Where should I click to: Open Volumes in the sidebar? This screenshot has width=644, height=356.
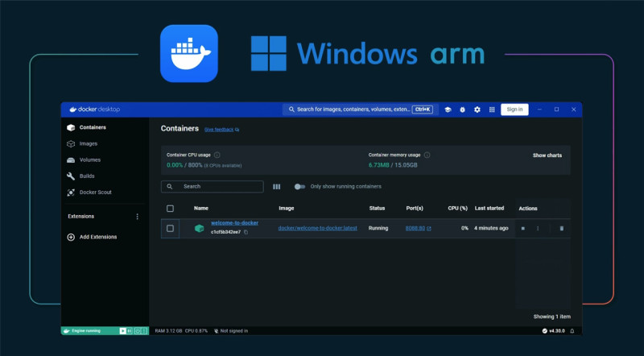(89, 159)
